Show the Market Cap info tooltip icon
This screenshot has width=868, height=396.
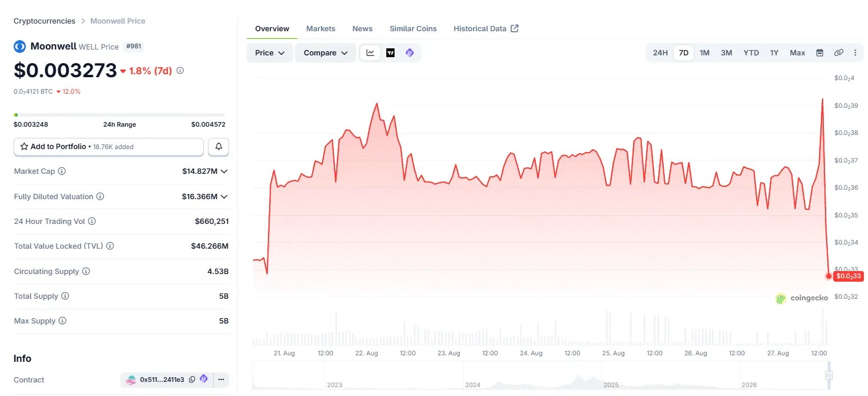[62, 171]
